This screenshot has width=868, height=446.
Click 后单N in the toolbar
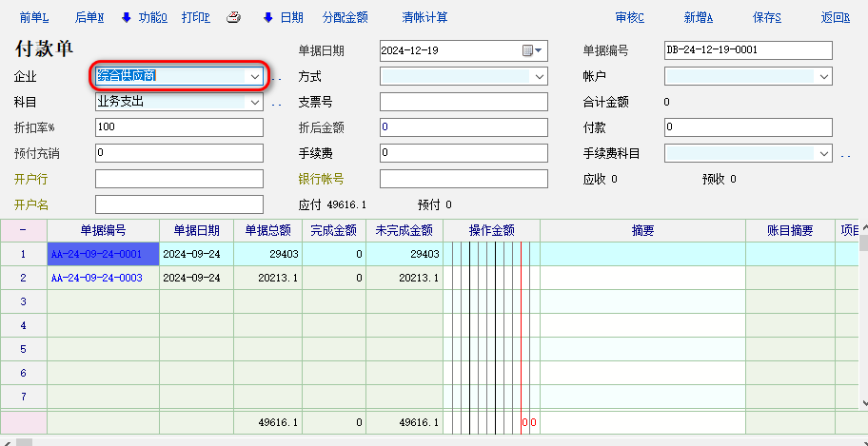pyautogui.click(x=89, y=17)
